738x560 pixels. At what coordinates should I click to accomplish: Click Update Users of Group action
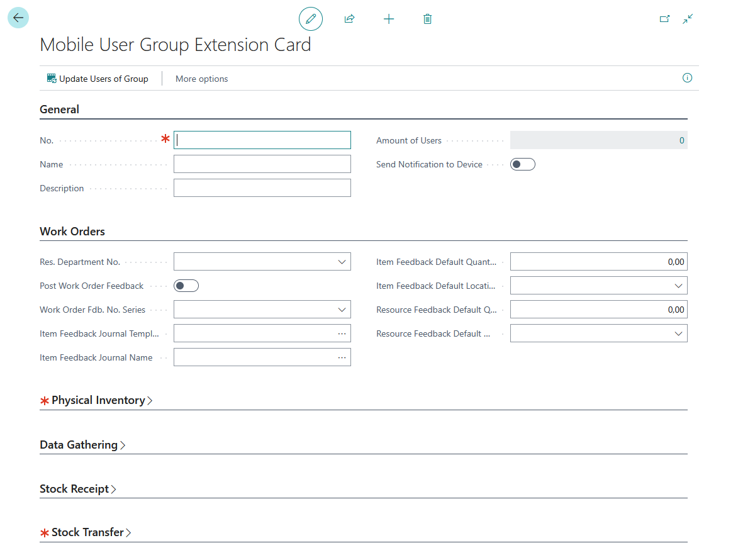[98, 79]
